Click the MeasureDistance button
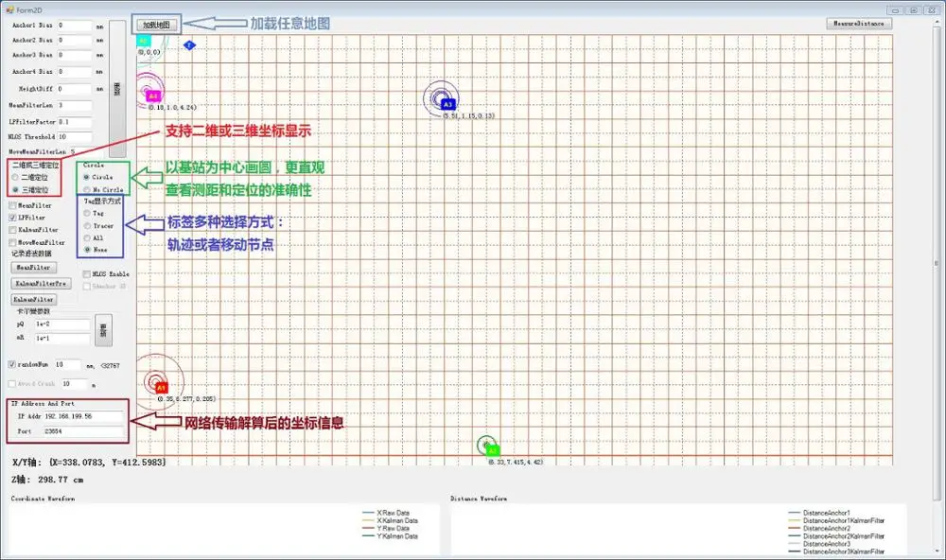 pyautogui.click(x=859, y=24)
